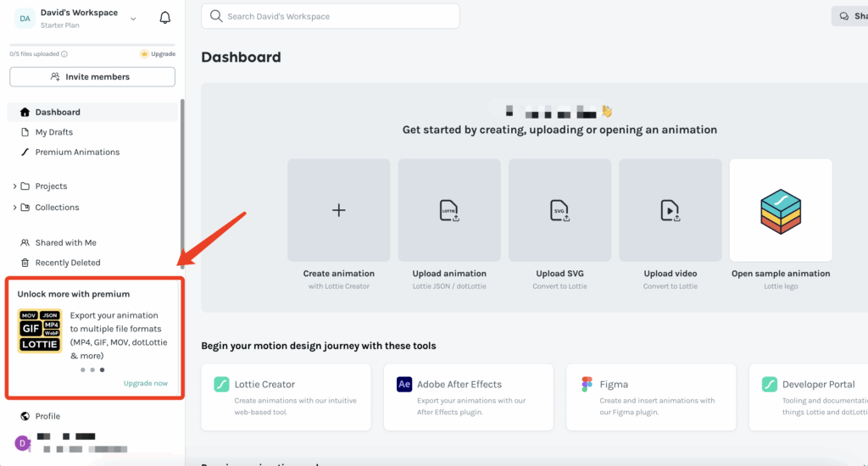Expand the Collections tree item
The image size is (868, 466).
tap(15, 208)
